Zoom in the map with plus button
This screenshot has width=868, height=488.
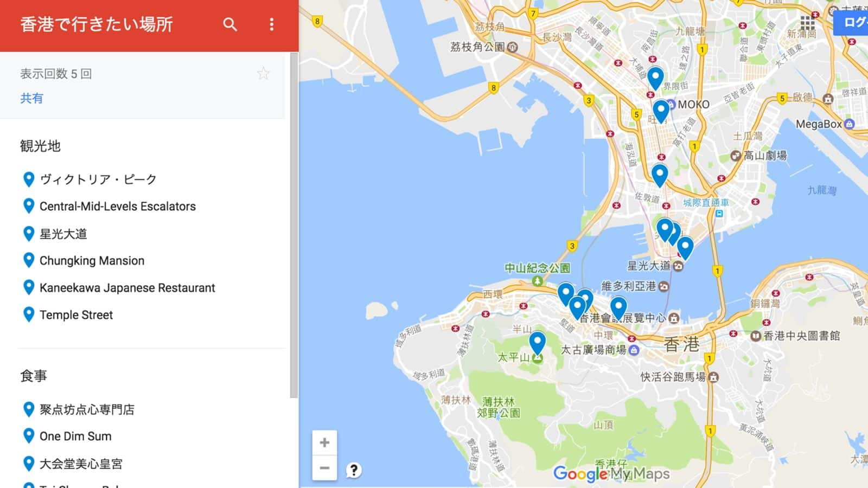[324, 443]
